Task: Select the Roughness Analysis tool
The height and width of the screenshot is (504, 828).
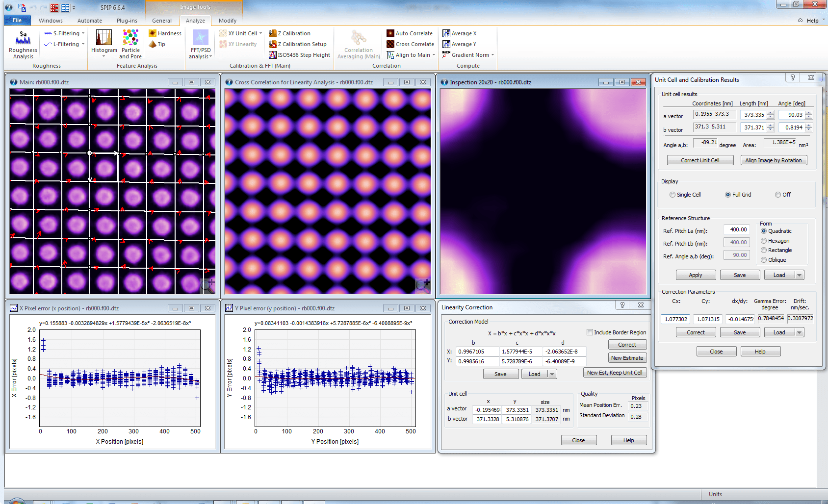Action: (23, 44)
